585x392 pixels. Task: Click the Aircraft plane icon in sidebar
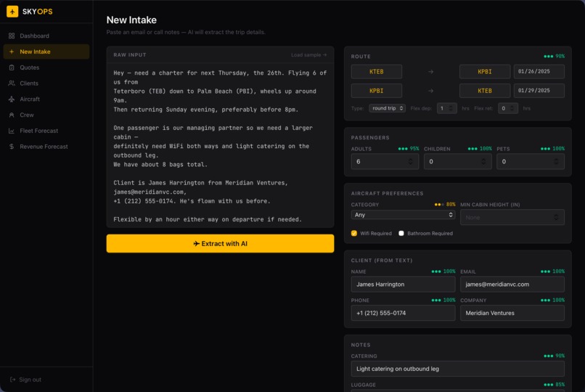pos(12,99)
